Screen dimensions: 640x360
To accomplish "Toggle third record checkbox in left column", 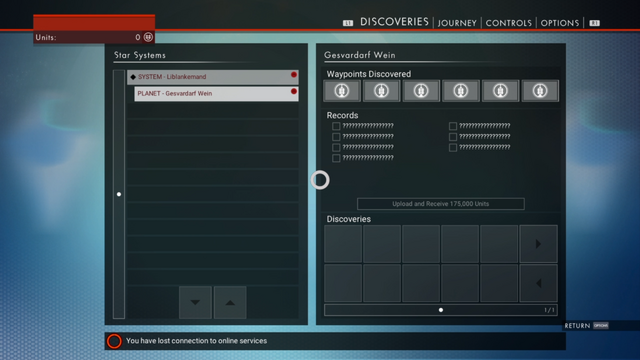I will (336, 147).
